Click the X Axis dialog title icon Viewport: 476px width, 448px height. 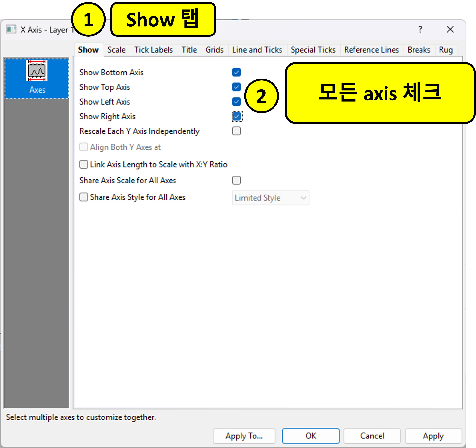pyautogui.click(x=11, y=29)
